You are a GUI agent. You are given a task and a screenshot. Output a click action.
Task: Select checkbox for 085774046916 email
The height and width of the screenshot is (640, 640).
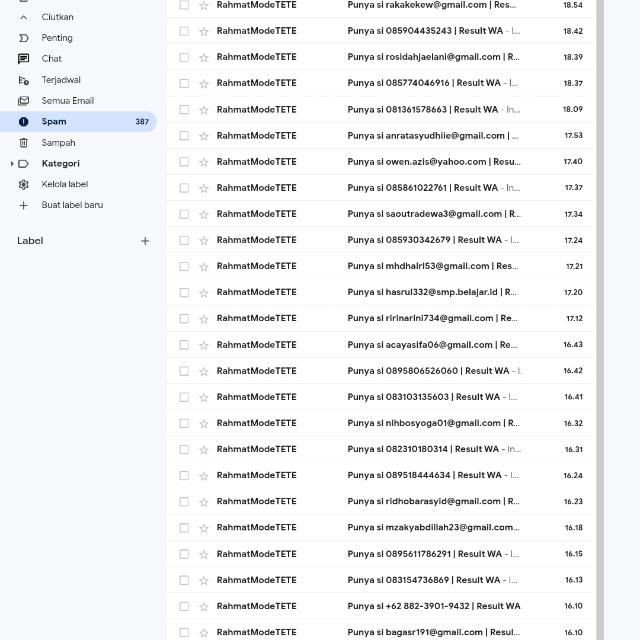pyautogui.click(x=184, y=83)
